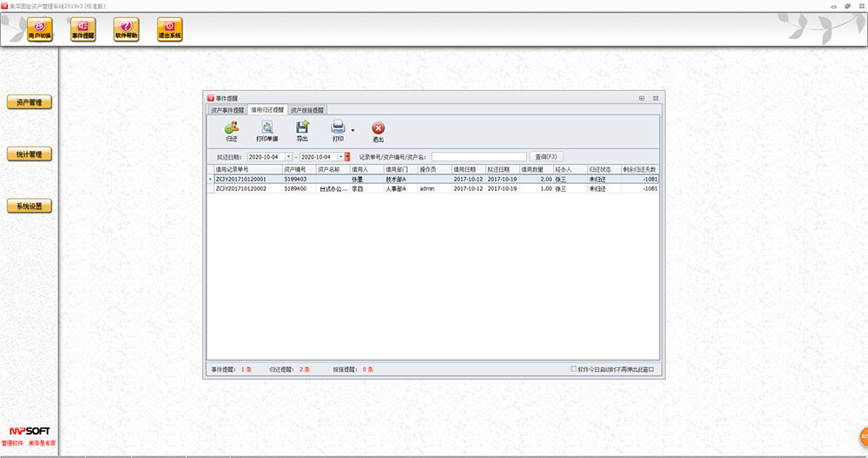This screenshot has height=458, width=868.
Task: Click the 导出 export icon
Action: (302, 131)
